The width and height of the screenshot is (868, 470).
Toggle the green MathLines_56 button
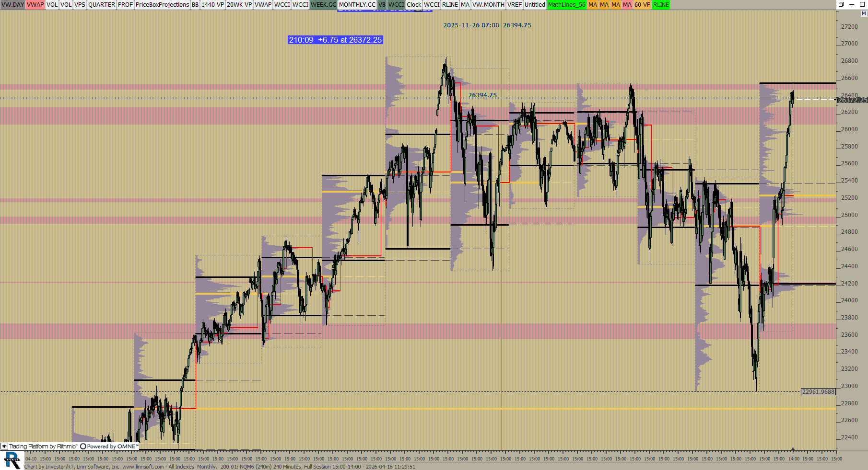[566, 5]
